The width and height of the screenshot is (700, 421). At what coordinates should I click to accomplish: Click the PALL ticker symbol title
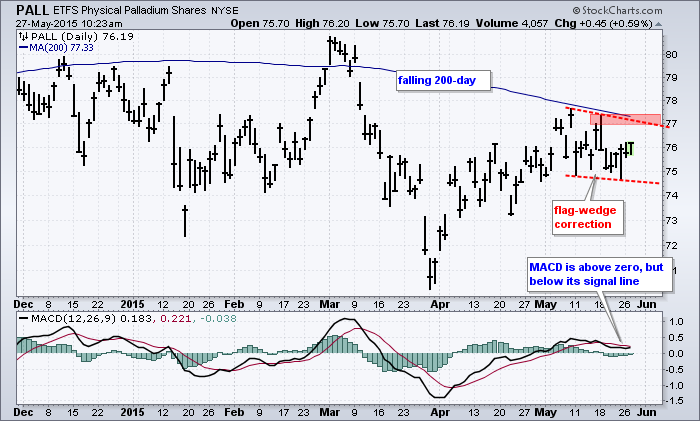pos(33,10)
